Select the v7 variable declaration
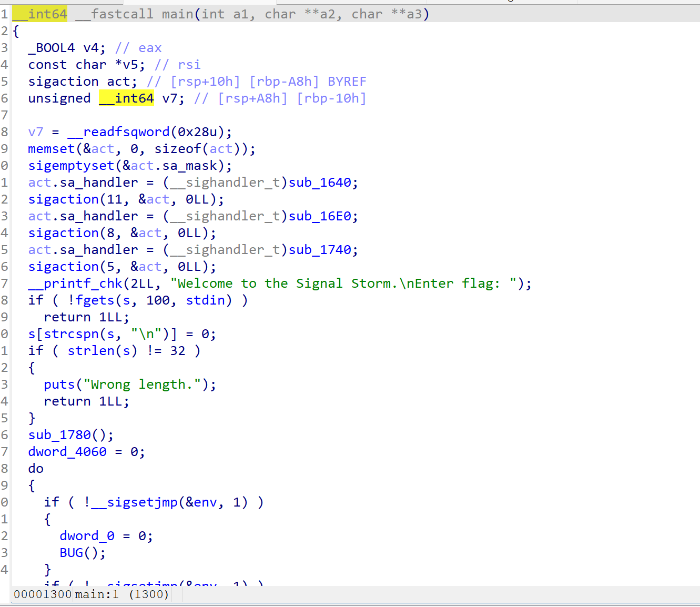Screen dimensions: 700x607 (x=170, y=98)
